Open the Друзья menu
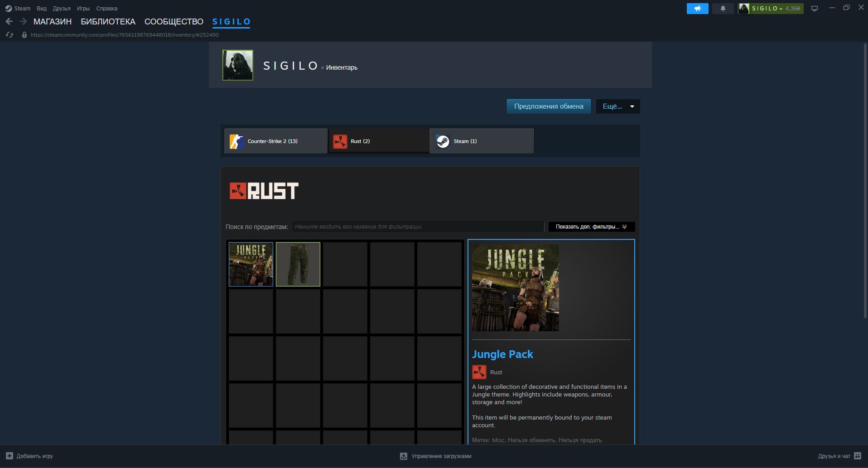Image resolution: width=868 pixels, height=468 pixels. coord(62,9)
